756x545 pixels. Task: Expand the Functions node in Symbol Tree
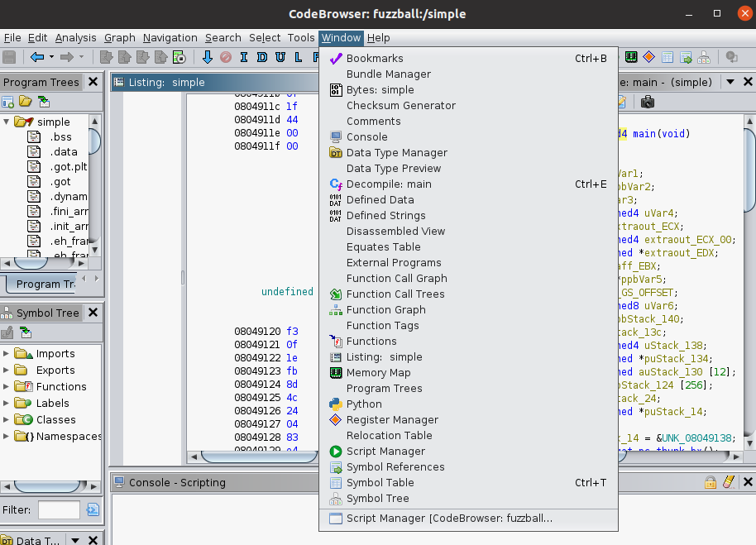coord(6,386)
